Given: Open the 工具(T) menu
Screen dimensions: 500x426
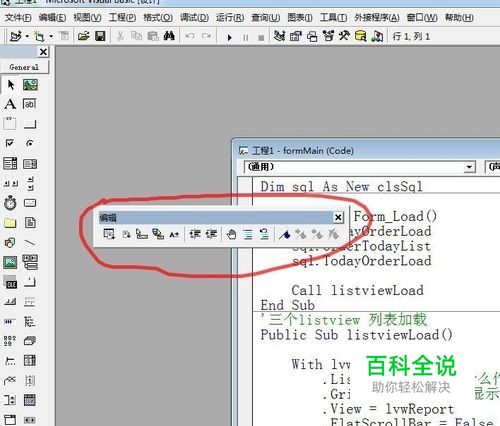Looking at the screenshot, I should [333, 17].
